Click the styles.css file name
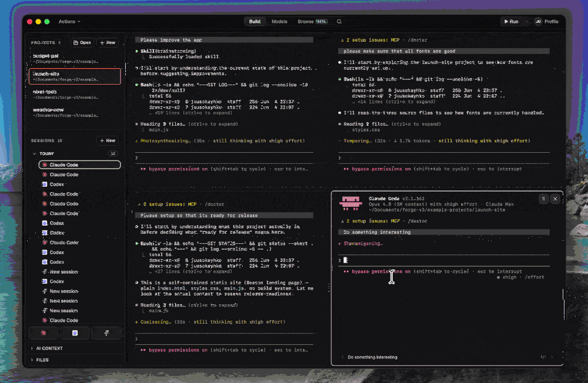This screenshot has height=383, width=588. click(366, 130)
